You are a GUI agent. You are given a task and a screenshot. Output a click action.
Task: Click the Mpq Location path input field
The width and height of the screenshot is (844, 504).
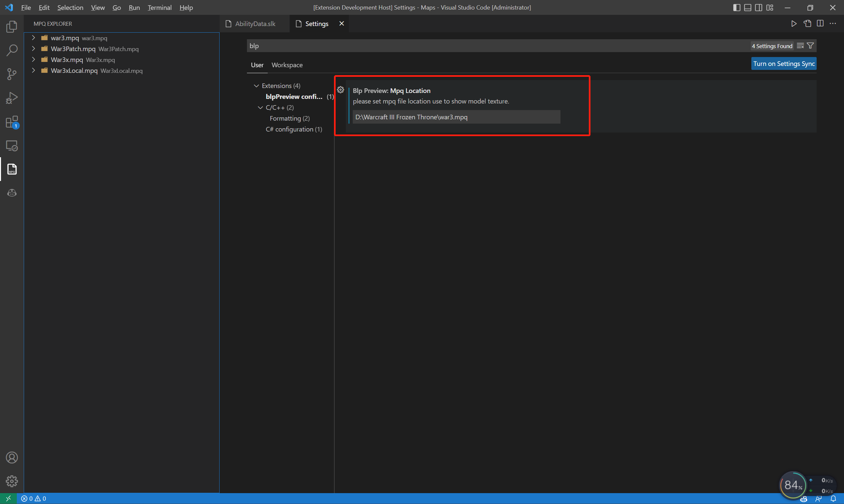[x=456, y=117]
